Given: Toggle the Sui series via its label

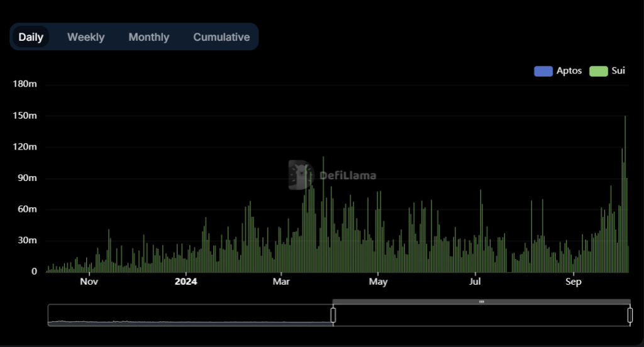Looking at the screenshot, I should (x=618, y=71).
